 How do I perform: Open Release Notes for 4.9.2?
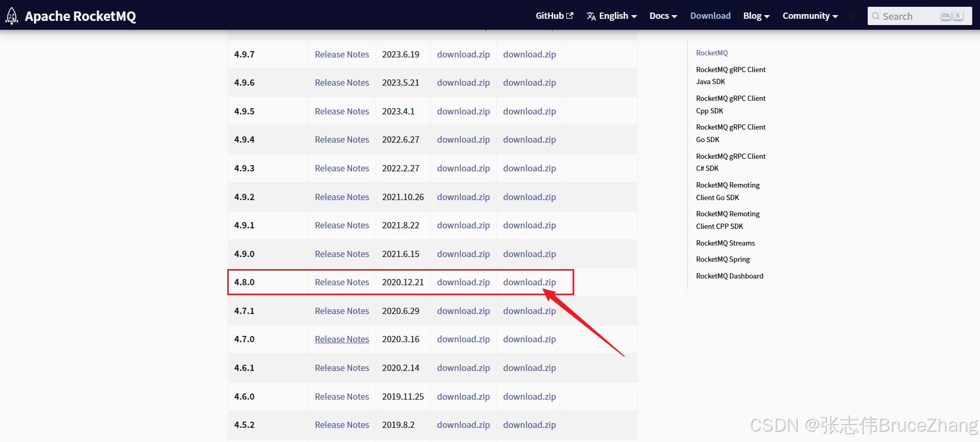342,197
